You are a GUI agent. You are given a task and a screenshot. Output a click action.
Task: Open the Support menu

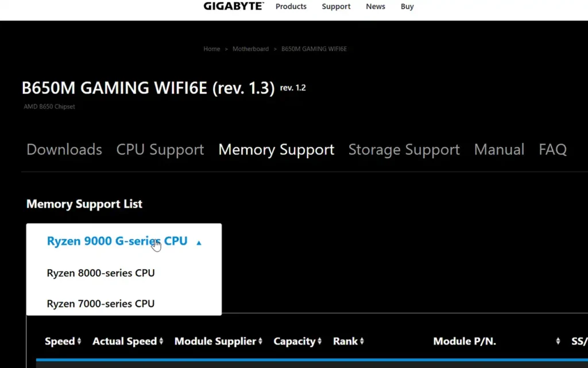point(336,6)
